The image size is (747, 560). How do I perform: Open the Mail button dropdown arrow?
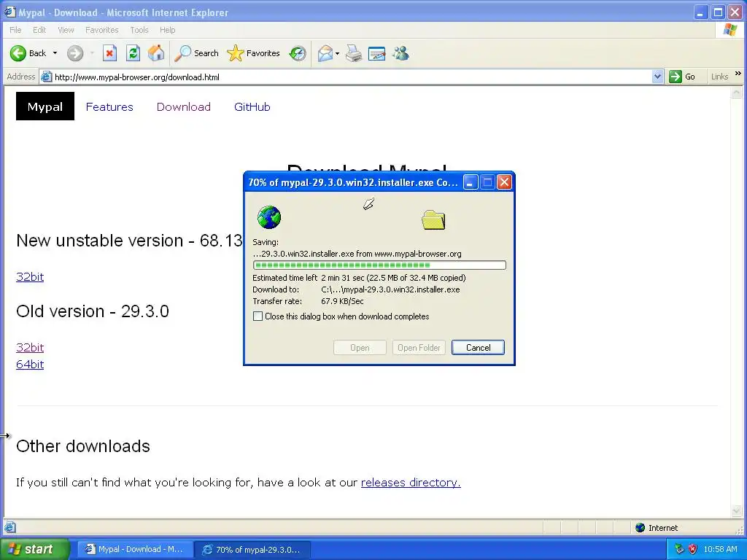click(337, 53)
